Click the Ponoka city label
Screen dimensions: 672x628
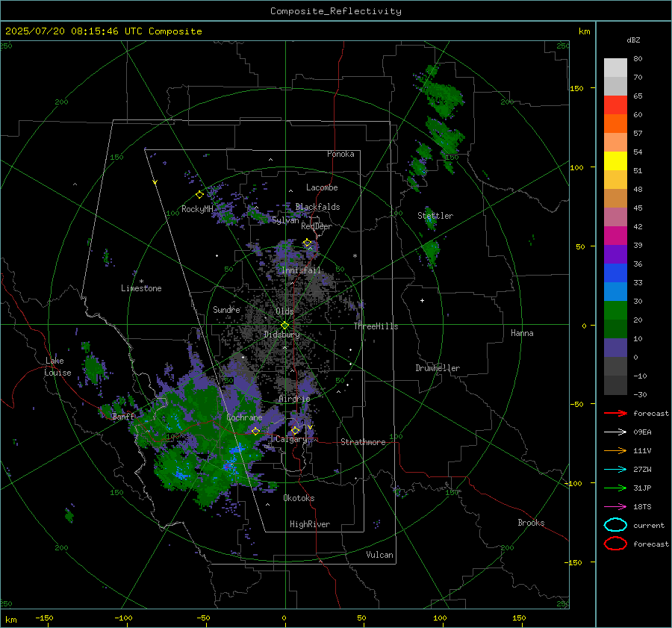pos(340,154)
